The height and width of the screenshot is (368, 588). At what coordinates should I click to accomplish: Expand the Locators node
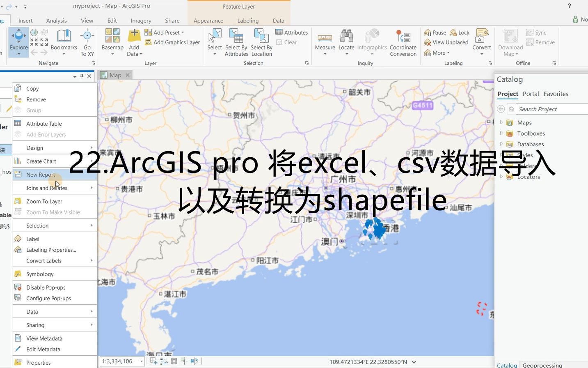[x=501, y=177]
